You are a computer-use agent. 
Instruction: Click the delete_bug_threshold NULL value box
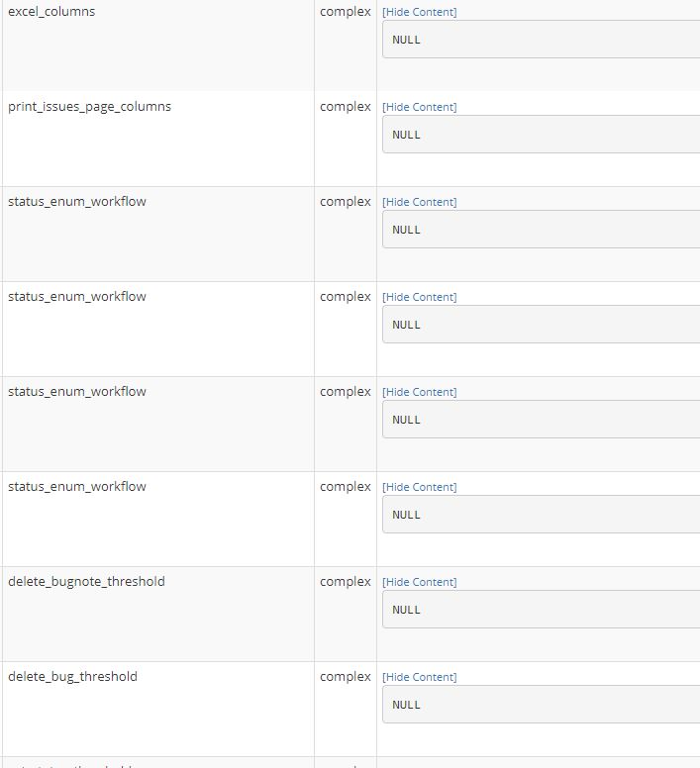pyautogui.click(x=540, y=705)
